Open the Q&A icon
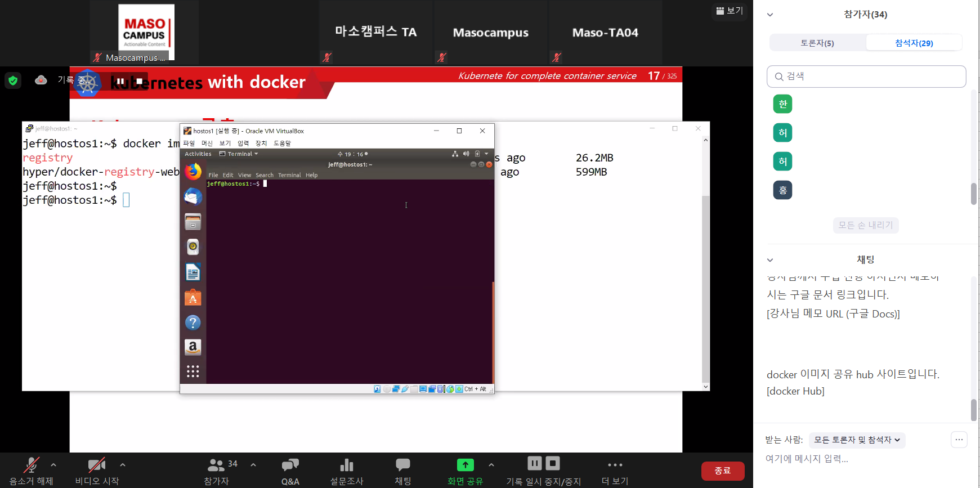The width and height of the screenshot is (980, 488). pos(290,465)
